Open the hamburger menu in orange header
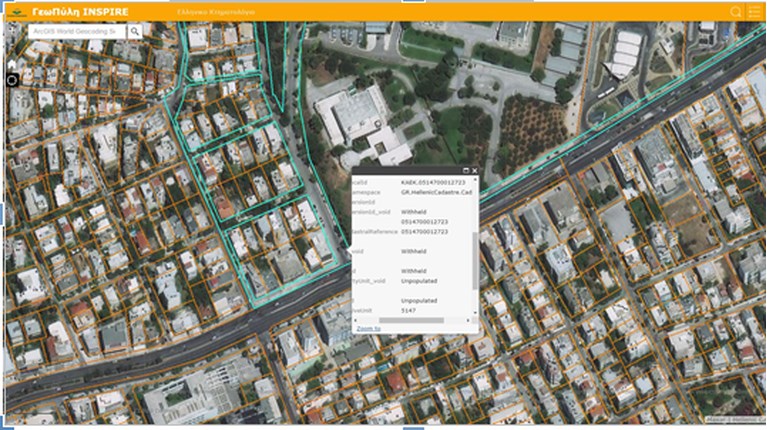 click(x=754, y=12)
